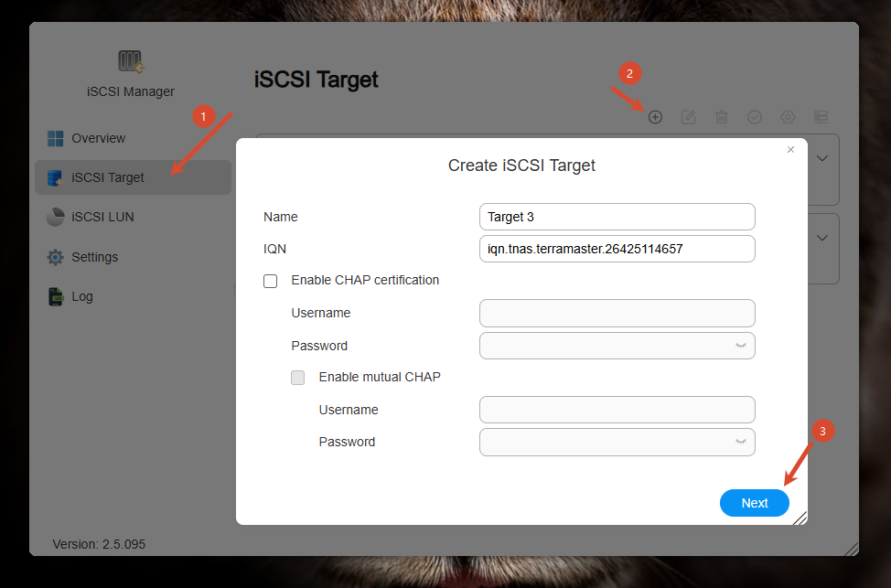Click the CHAP Username field
The height and width of the screenshot is (588, 891).
pyautogui.click(x=617, y=313)
